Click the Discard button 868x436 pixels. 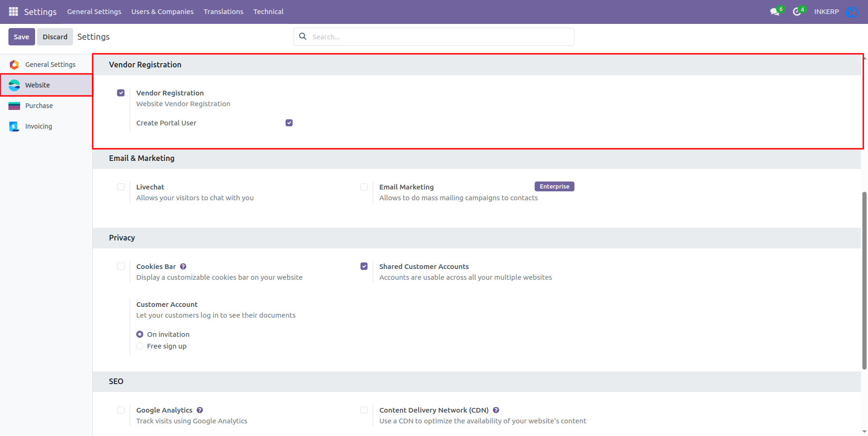tap(55, 37)
